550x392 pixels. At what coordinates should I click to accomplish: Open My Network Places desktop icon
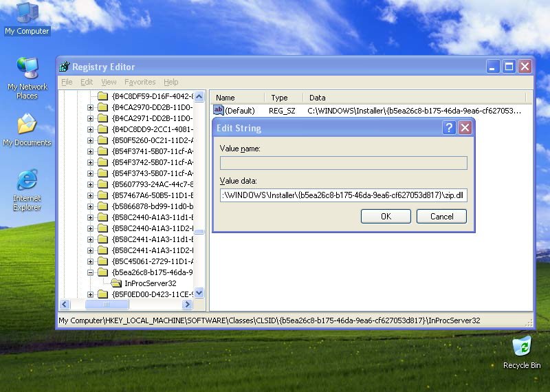pyautogui.click(x=27, y=69)
